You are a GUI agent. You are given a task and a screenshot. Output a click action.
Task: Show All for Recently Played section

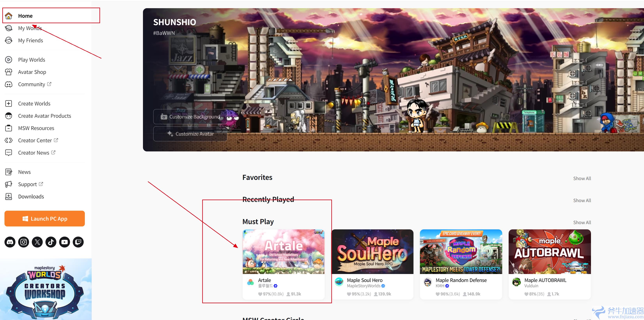(x=582, y=200)
